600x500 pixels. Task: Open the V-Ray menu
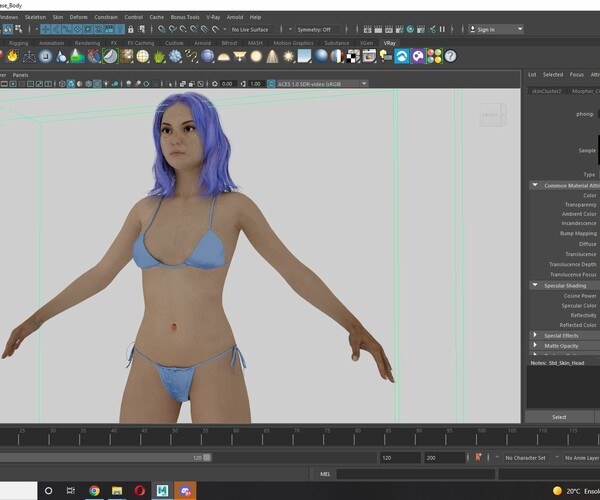tap(213, 17)
